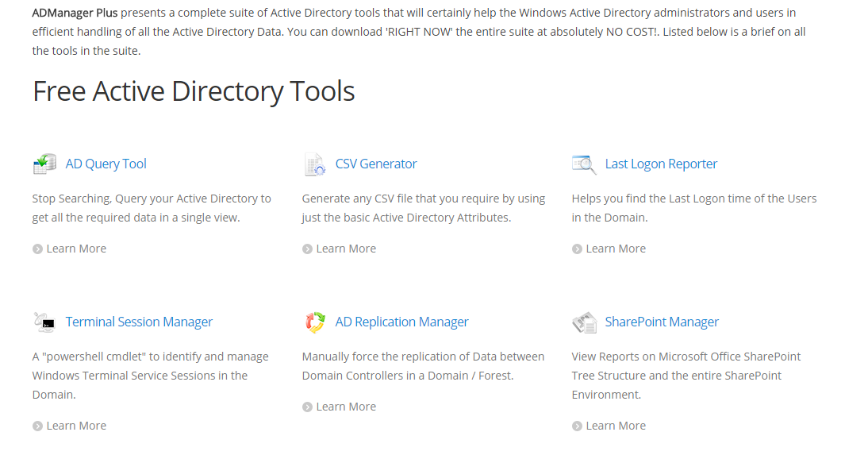Click 'Manually force the replication' description text
Screen dimensions: 868x459
pyautogui.click(x=423, y=366)
